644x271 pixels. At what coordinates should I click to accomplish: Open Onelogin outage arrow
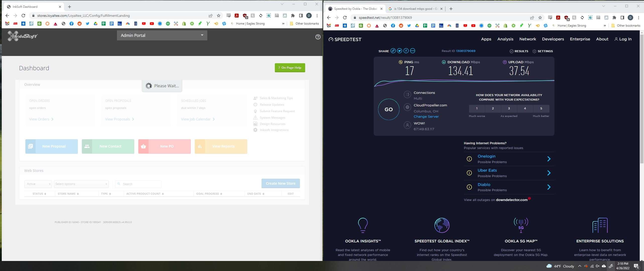point(549,159)
